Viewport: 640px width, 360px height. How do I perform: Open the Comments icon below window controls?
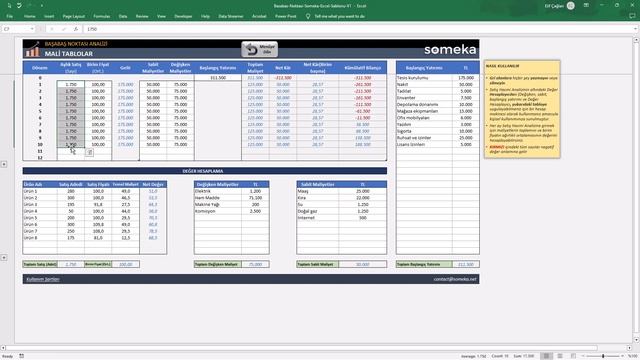pos(632,16)
